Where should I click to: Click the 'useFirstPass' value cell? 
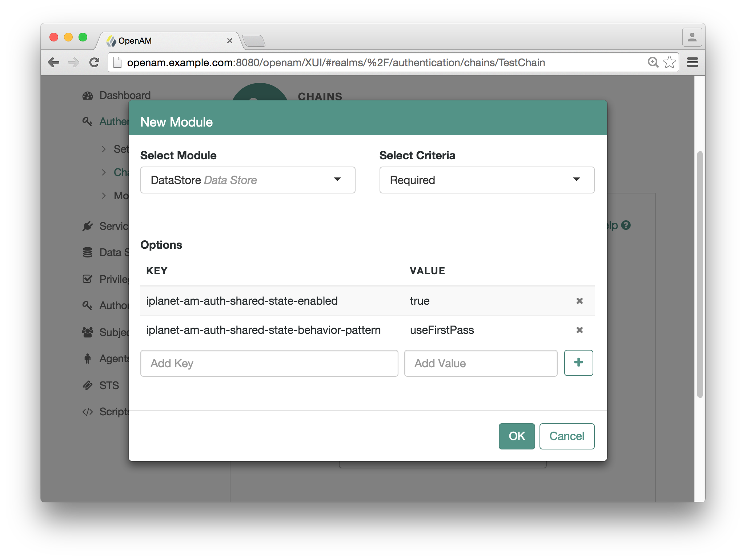(x=442, y=330)
